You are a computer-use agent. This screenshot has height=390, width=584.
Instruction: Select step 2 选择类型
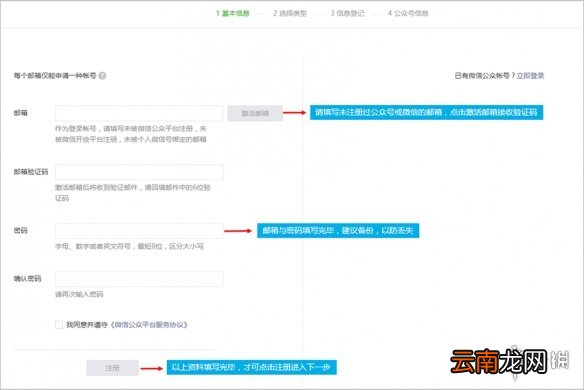(290, 13)
